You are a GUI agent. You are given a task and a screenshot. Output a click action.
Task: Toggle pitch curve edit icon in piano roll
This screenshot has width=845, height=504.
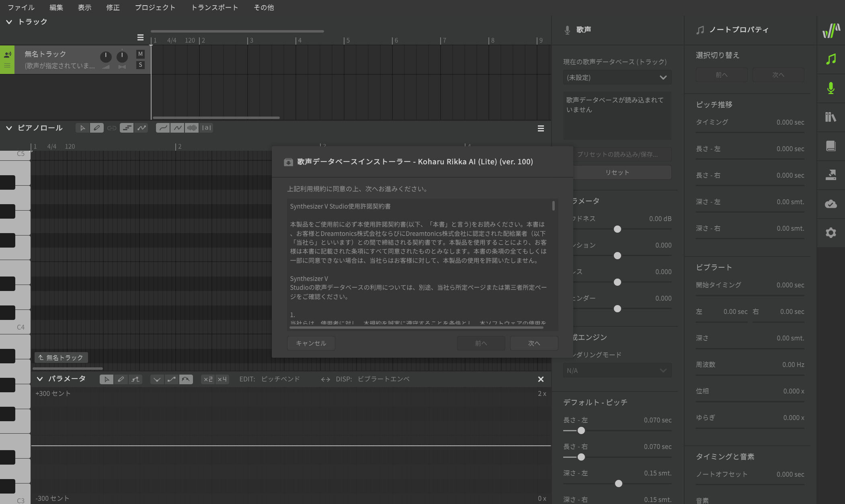pyautogui.click(x=142, y=128)
